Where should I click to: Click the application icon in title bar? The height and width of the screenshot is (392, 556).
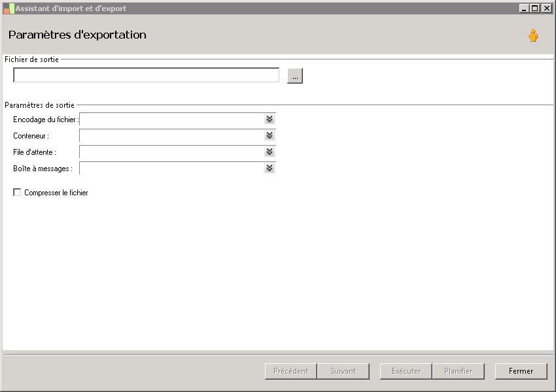[9, 8]
